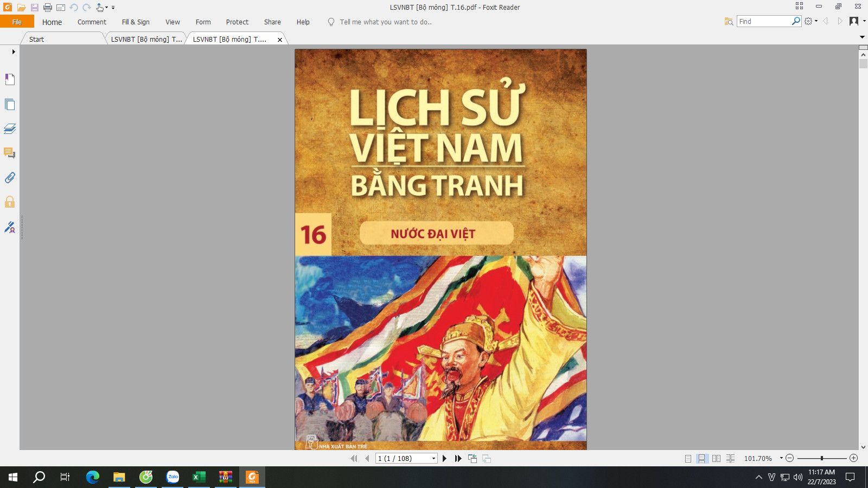Image resolution: width=868 pixels, height=488 pixels.
Task: Open the View ribbon tab
Action: (x=173, y=22)
